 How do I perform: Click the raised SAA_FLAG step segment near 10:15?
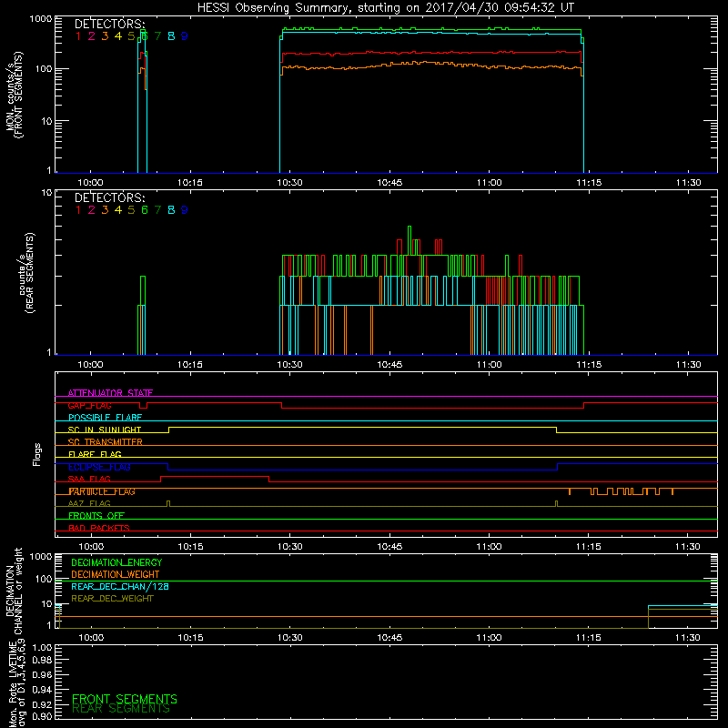(215, 476)
